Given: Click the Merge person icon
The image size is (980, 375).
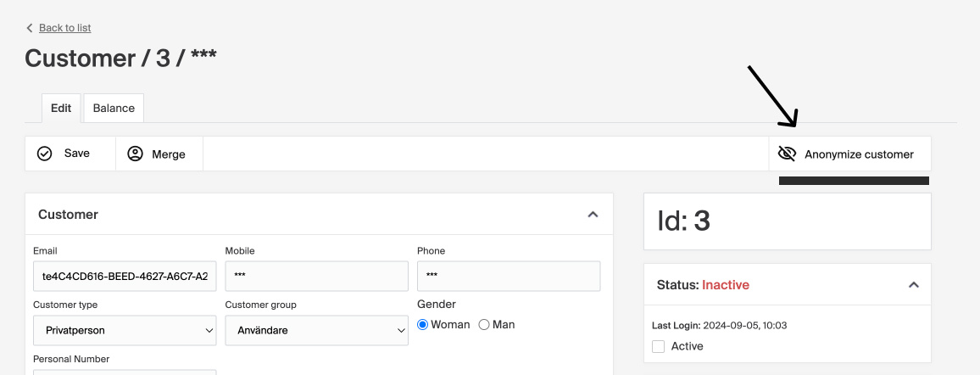Looking at the screenshot, I should point(135,154).
